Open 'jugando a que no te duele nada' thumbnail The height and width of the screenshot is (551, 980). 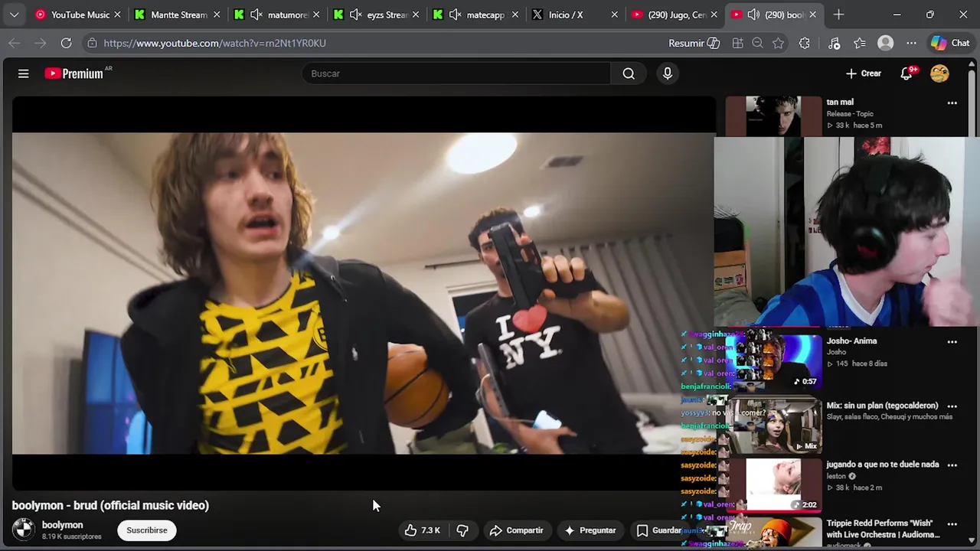(774, 484)
